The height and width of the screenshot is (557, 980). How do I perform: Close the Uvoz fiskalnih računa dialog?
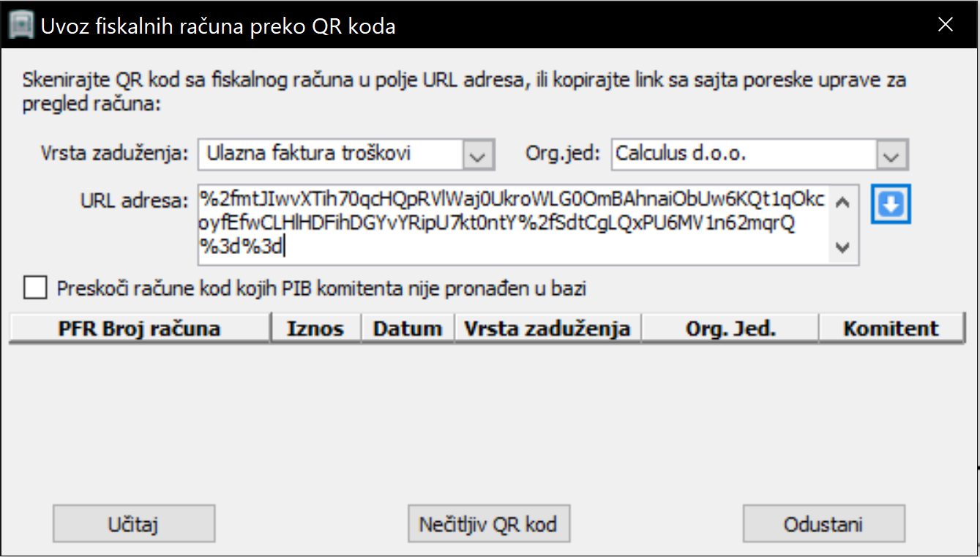tap(946, 26)
